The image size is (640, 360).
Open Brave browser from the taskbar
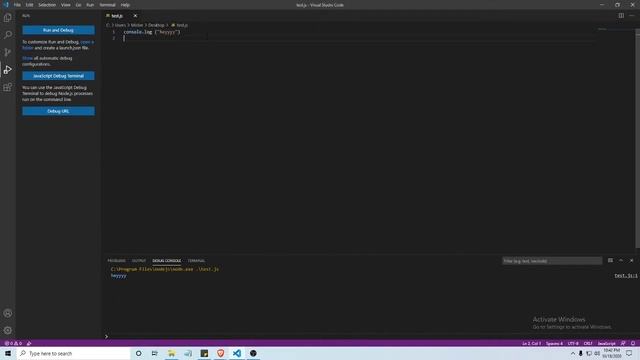220,353
